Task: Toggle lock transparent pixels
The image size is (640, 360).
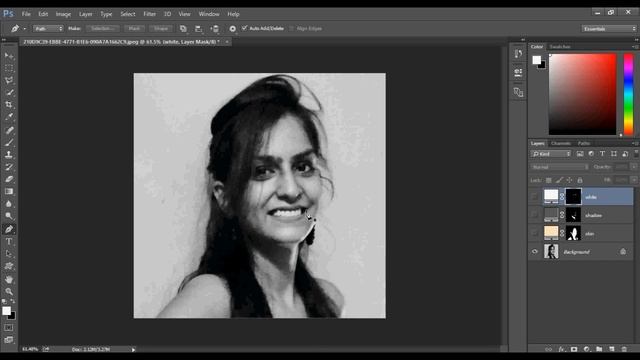Action: click(549, 180)
